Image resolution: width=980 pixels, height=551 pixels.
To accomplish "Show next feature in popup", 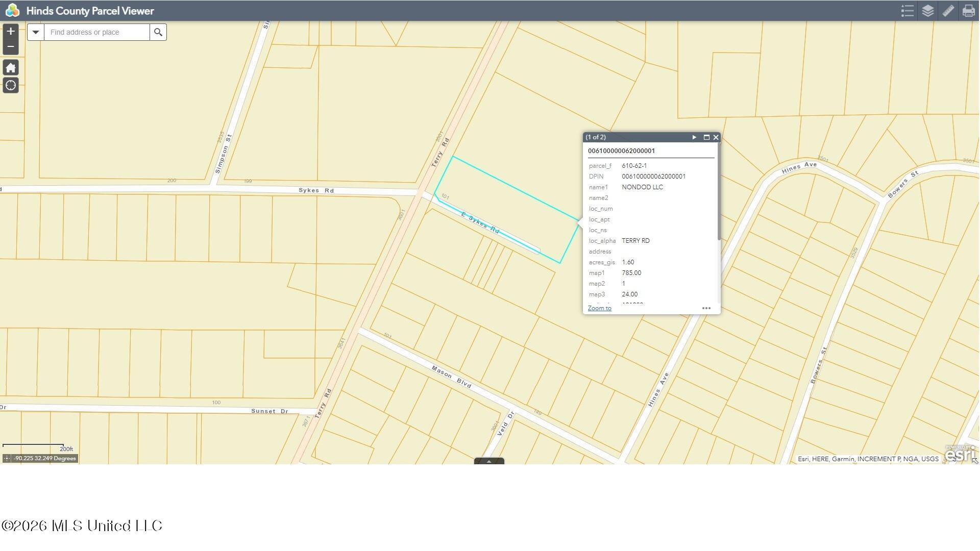I will coord(694,137).
